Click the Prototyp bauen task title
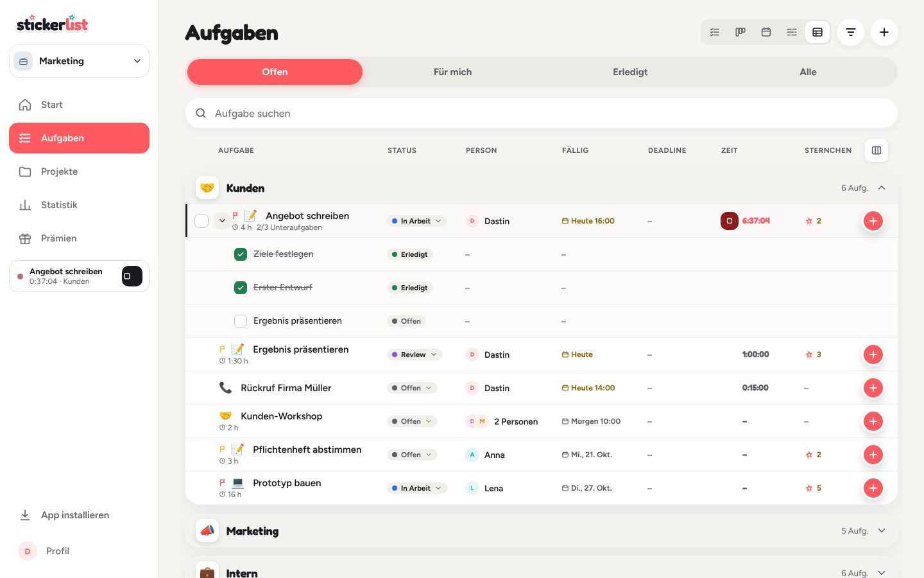The image size is (924, 578). coord(287,483)
